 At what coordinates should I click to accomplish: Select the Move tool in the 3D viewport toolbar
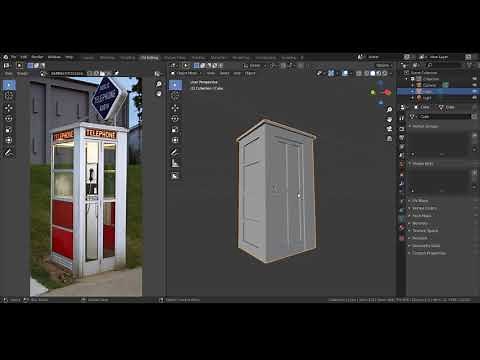point(175,108)
